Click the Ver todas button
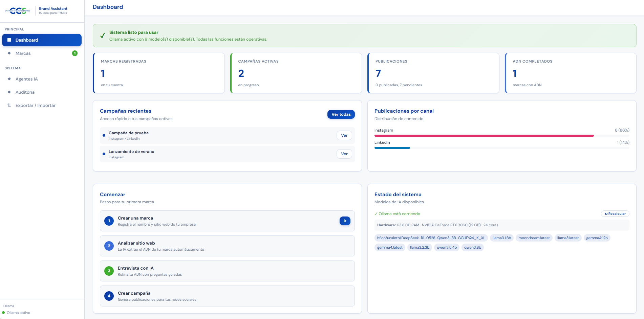Screen dimensions: 644x319 (x=341, y=114)
